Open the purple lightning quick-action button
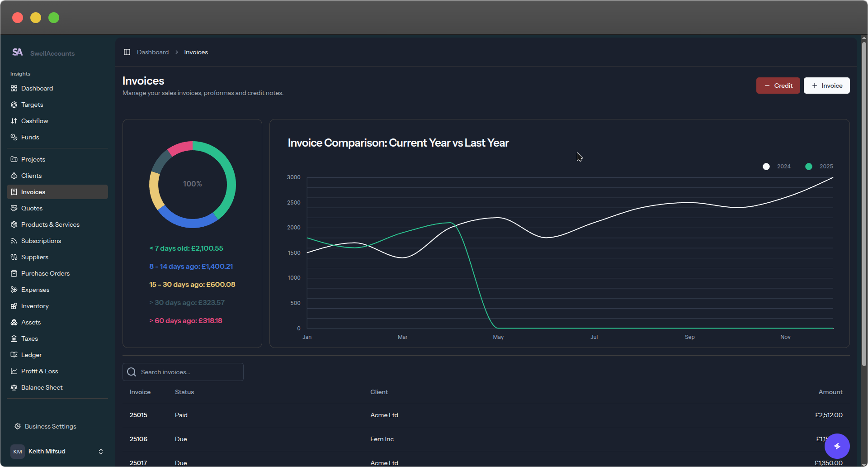Image resolution: width=868 pixels, height=467 pixels. [x=837, y=446]
